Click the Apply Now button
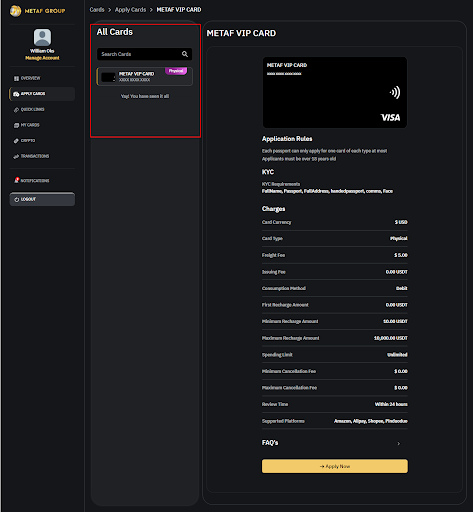Screen dimensions: 473x512 (335, 466)
